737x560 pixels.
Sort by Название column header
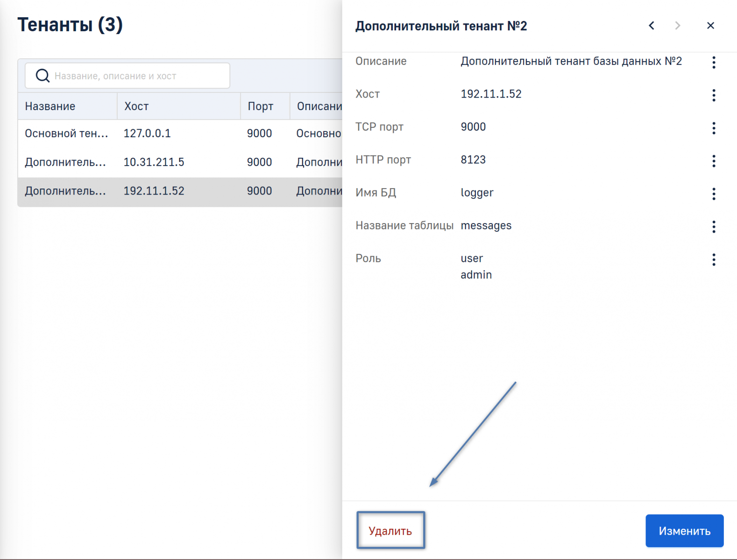click(50, 106)
